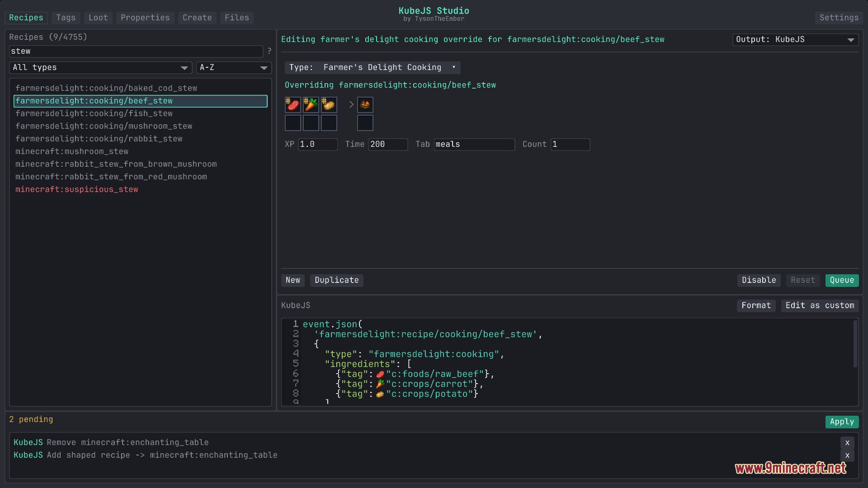This screenshot has height=488, width=868.
Task: Click the potato ingredient slot
Action: pyautogui.click(x=329, y=105)
